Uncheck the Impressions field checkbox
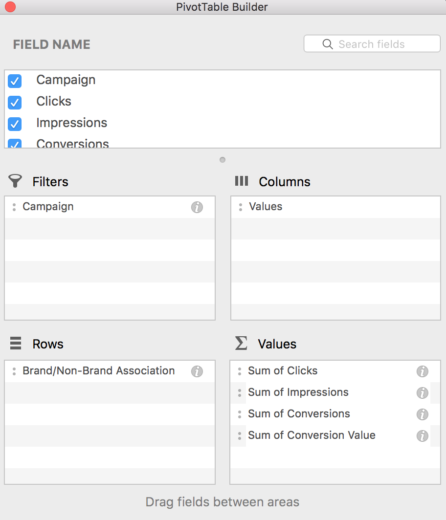Viewport: 446px width, 520px height. point(15,124)
